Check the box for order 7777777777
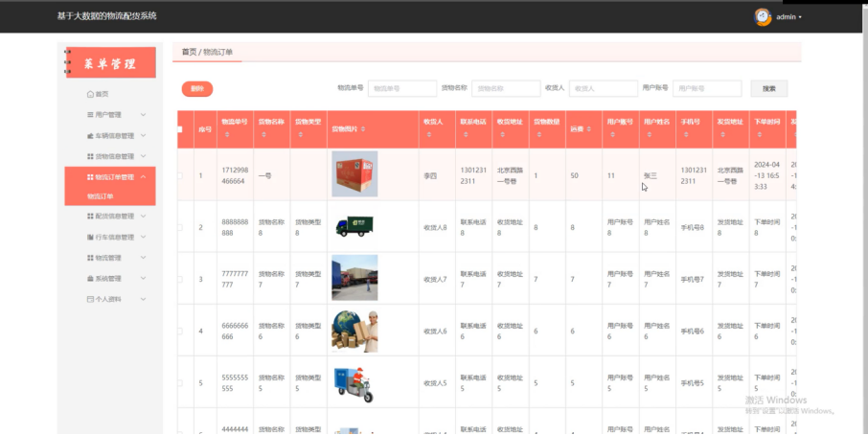The image size is (868, 435). click(x=179, y=279)
